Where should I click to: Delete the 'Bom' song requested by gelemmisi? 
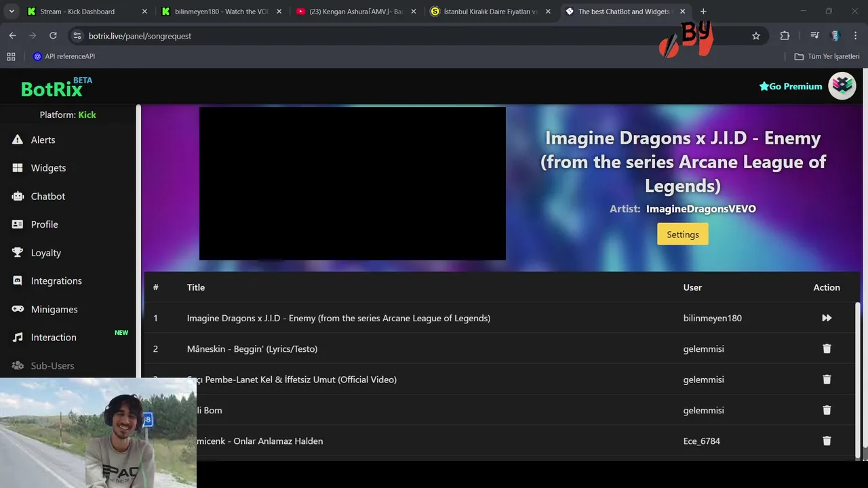coord(827,410)
